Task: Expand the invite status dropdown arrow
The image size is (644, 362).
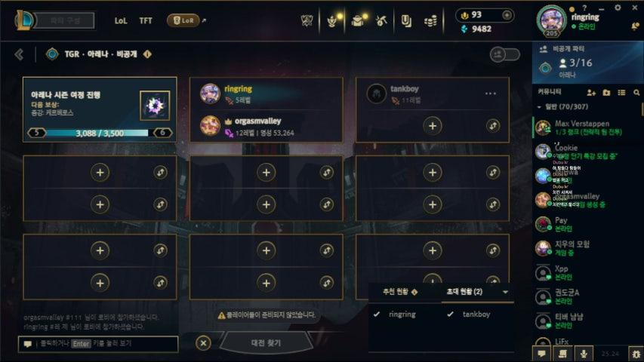Action: coord(506,292)
